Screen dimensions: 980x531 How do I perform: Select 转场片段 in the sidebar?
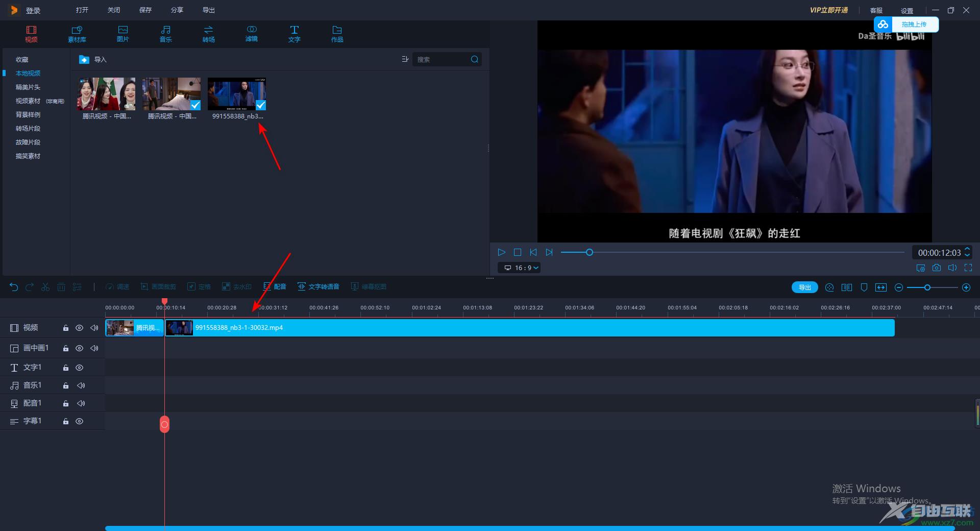pos(28,129)
